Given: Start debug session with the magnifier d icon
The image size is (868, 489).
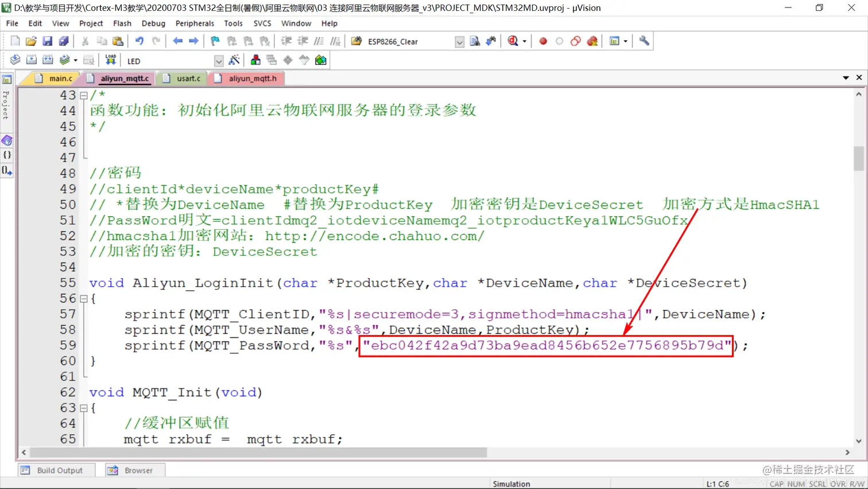Looking at the screenshot, I should coord(513,41).
